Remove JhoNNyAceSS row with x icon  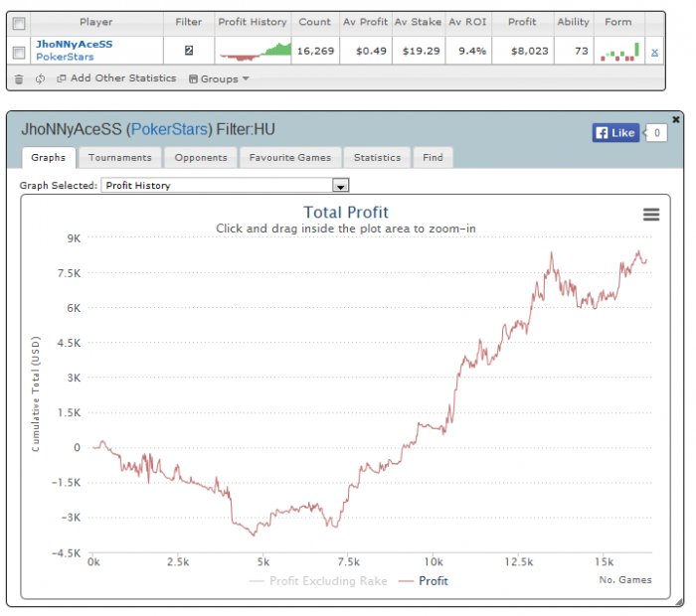pyautogui.click(x=654, y=53)
